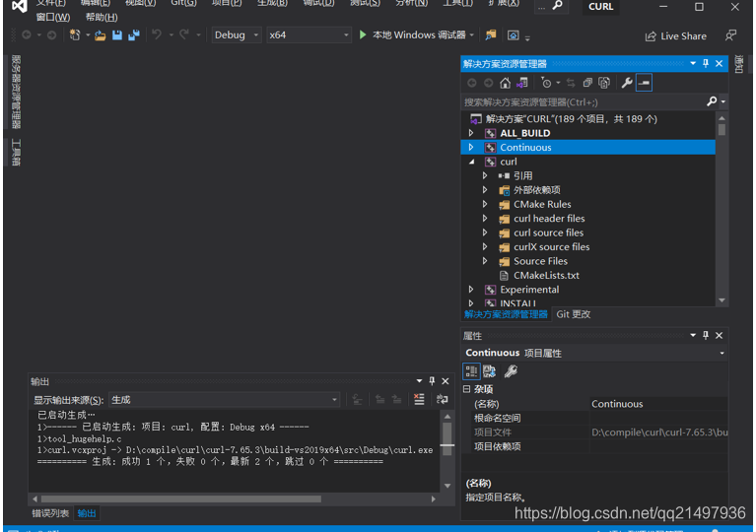
Task: Click the search magnifier in the title bar
Action: coord(557,6)
